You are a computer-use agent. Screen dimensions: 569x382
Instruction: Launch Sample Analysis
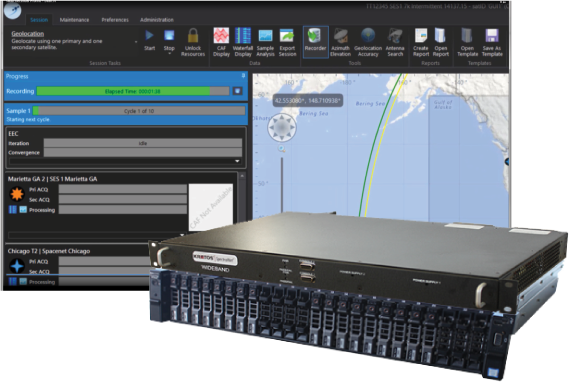click(x=265, y=42)
